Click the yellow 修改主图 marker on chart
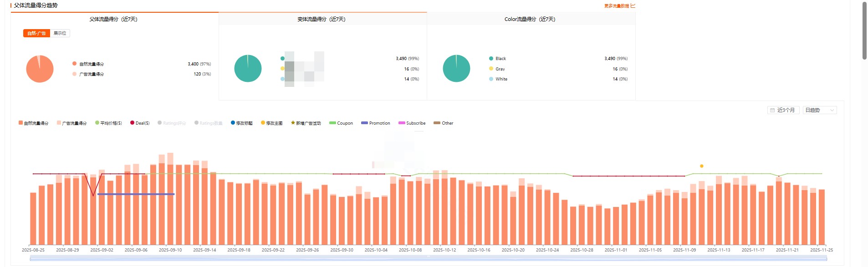The height and width of the screenshot is (267, 868). pyautogui.click(x=701, y=166)
